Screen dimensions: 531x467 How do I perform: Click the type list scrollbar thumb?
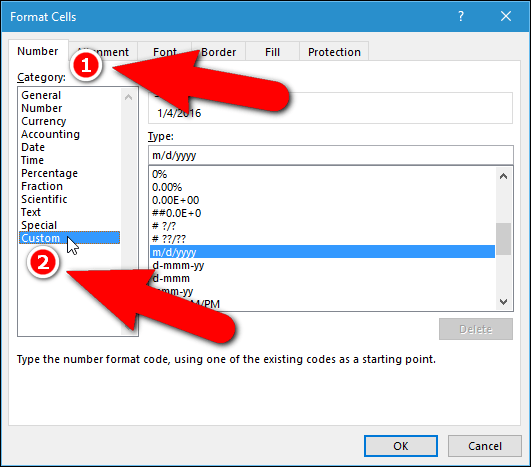504,239
